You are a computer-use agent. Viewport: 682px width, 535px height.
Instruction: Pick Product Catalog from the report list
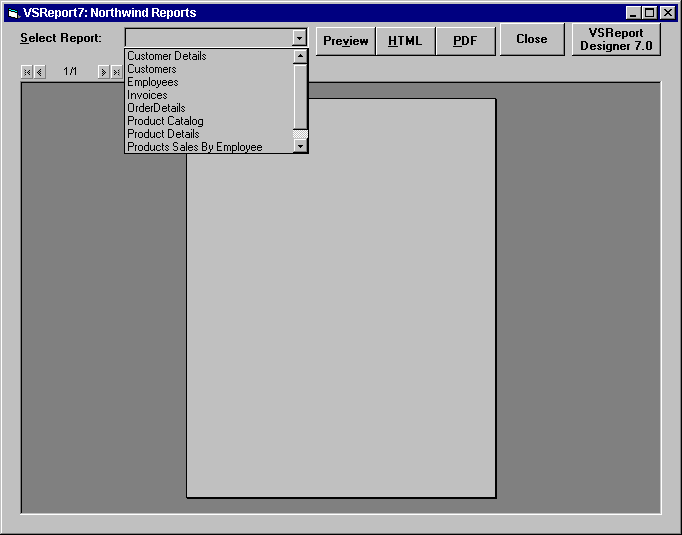210,121
